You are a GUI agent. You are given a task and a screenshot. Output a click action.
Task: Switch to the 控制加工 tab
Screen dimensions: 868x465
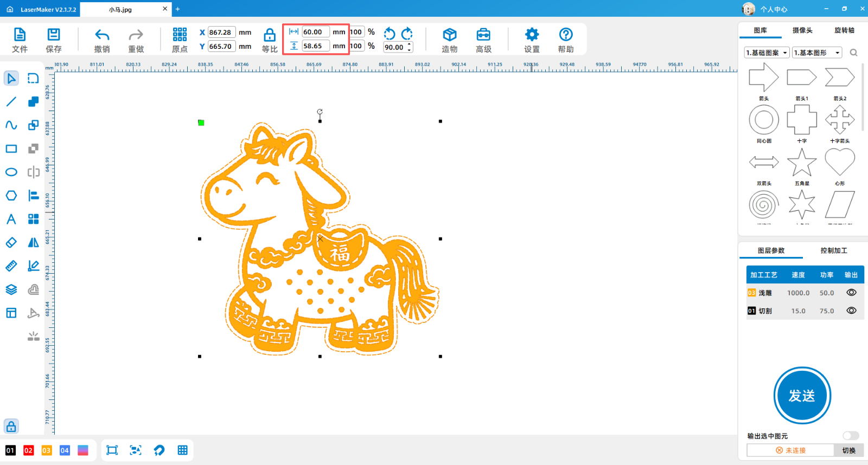pos(833,250)
